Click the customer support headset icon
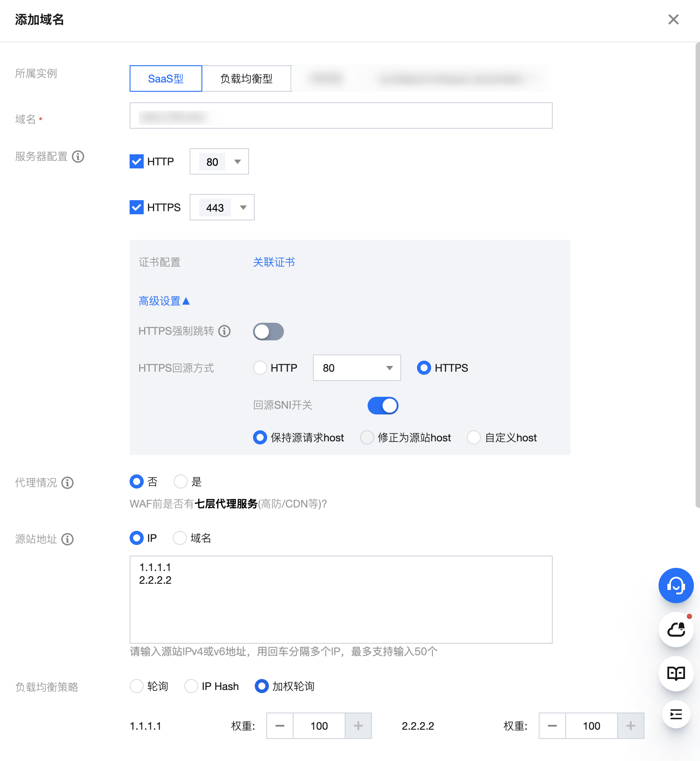700x761 pixels. pos(676,586)
